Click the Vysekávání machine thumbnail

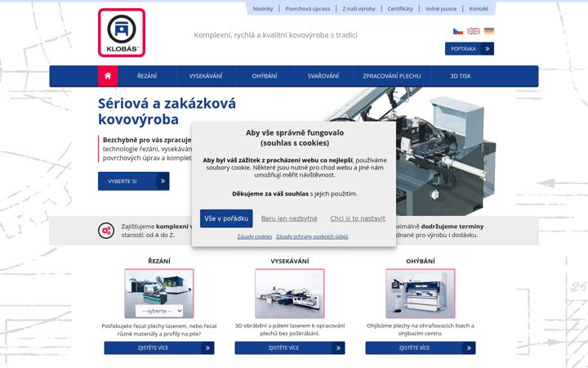click(x=289, y=294)
